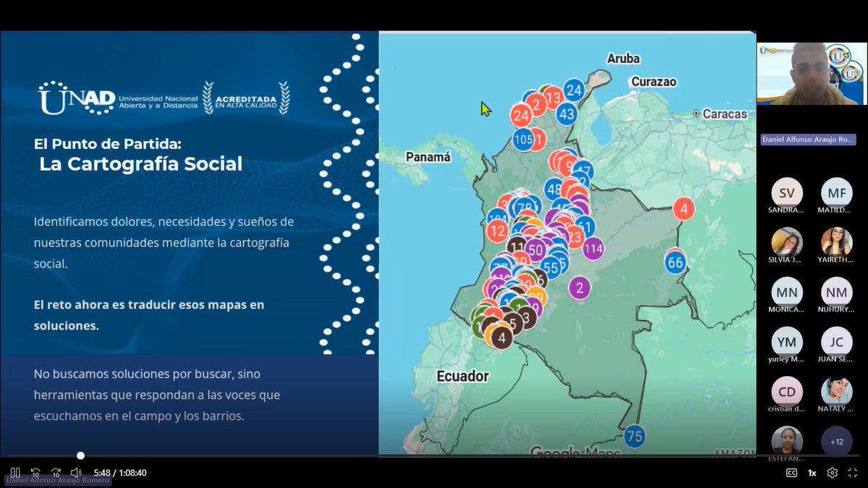Click the blue 48 map marker
This screenshot has height=488, width=868.
555,189
